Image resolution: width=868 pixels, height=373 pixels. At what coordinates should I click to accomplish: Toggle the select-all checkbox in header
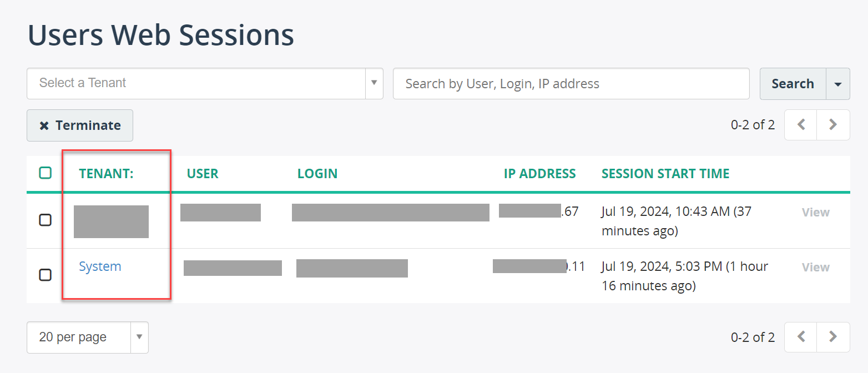pyautogui.click(x=46, y=173)
